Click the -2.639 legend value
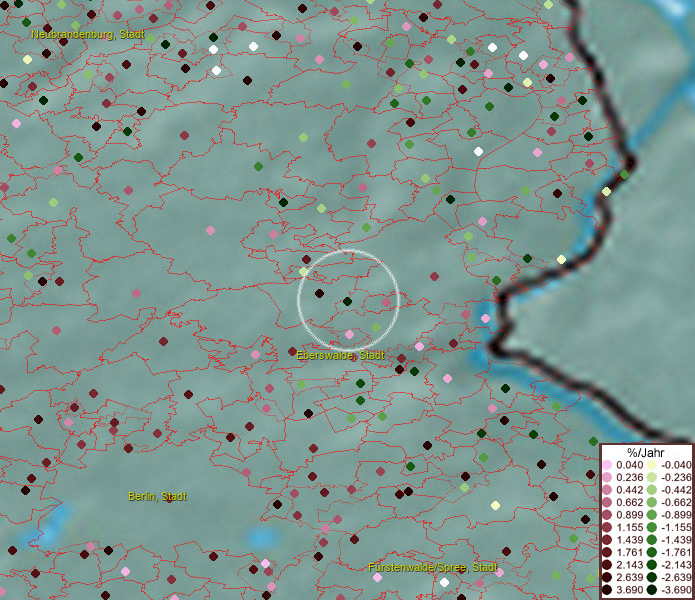The image size is (695, 600). point(676,577)
